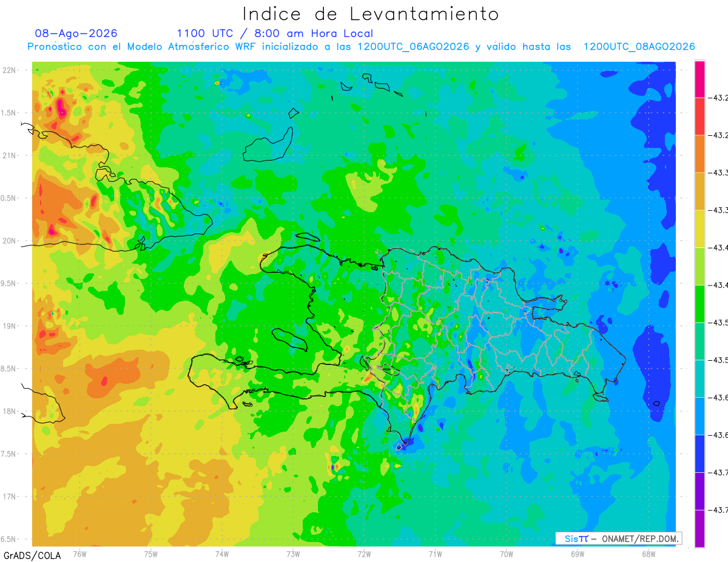Select the '76W' longitude label

coord(79,554)
